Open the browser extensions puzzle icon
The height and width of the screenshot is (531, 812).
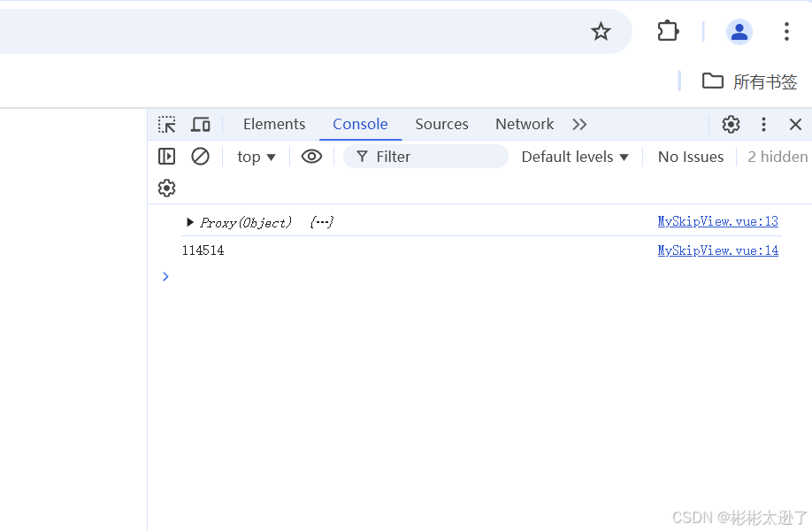tap(668, 31)
